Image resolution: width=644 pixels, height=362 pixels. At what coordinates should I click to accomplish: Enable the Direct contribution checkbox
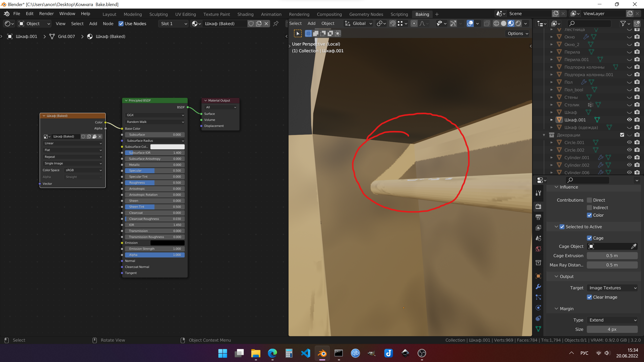pyautogui.click(x=589, y=200)
